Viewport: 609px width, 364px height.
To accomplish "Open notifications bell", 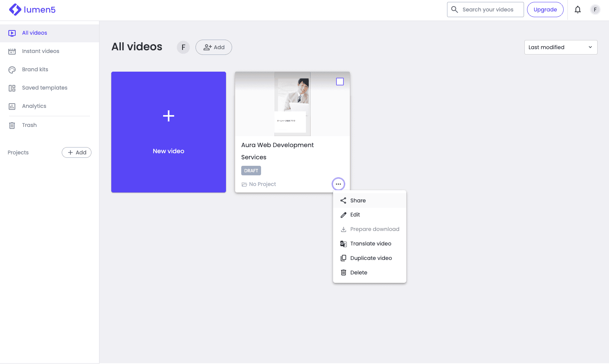I will click(577, 10).
